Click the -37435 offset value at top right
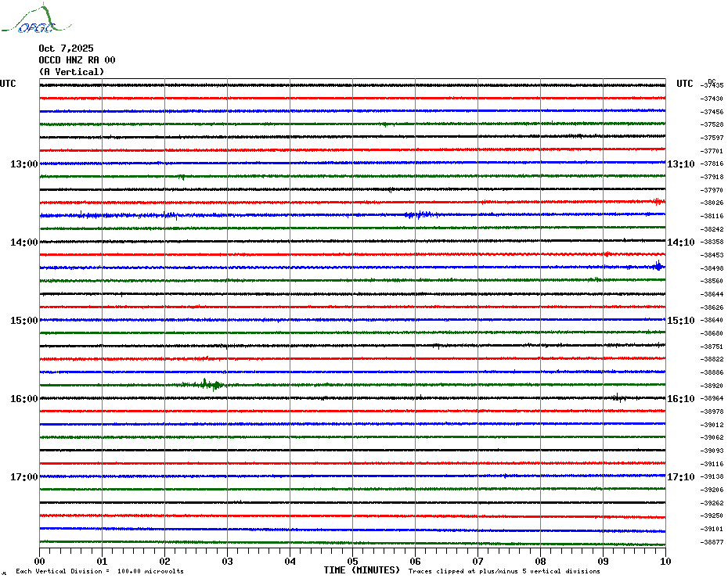Viewport: 728px width, 582px height. [712, 85]
